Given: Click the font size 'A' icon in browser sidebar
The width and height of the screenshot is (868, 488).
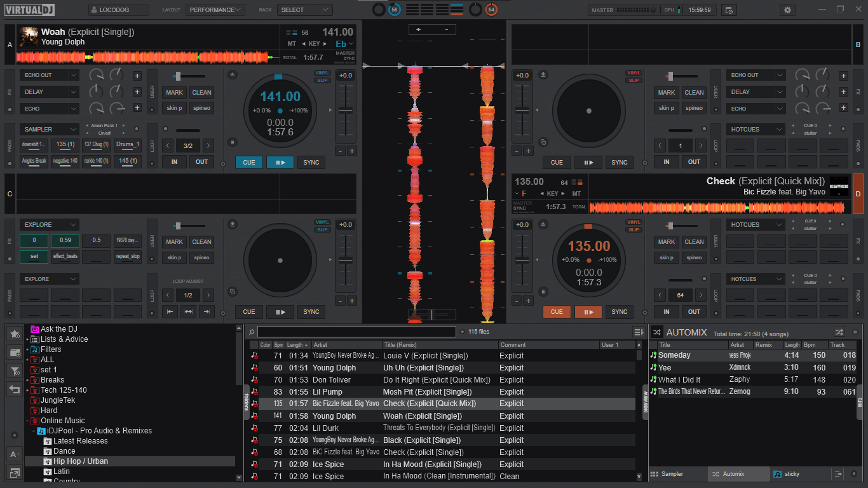Looking at the screenshot, I should (x=15, y=454).
